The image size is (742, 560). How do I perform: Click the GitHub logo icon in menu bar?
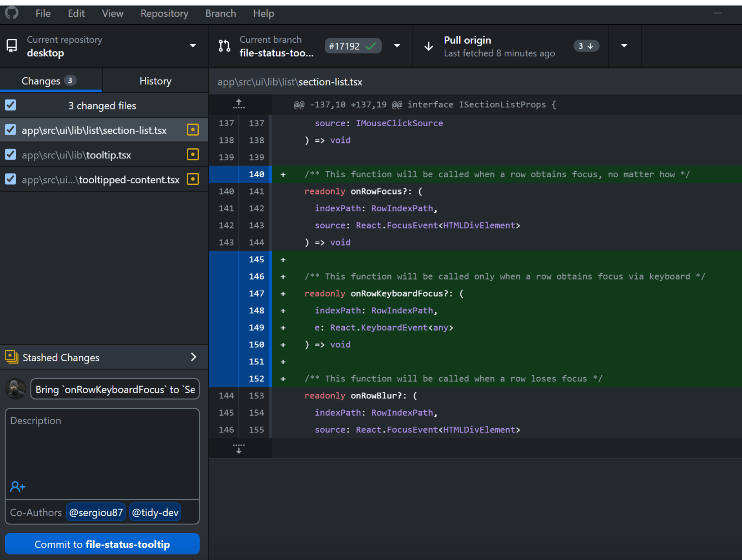click(x=12, y=13)
